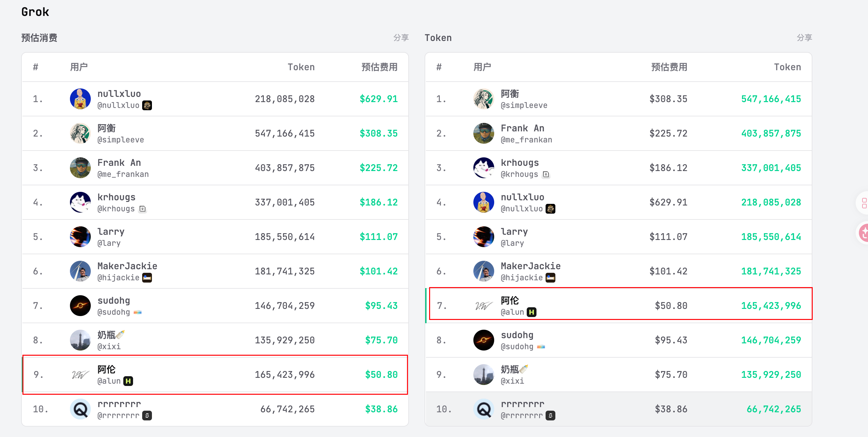Click the 66,742,265 value in Token table
The height and width of the screenshot is (437, 868).
pyautogui.click(x=774, y=409)
